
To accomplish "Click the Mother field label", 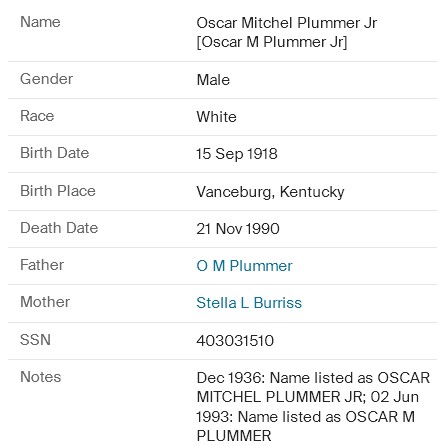I will [x=45, y=302].
